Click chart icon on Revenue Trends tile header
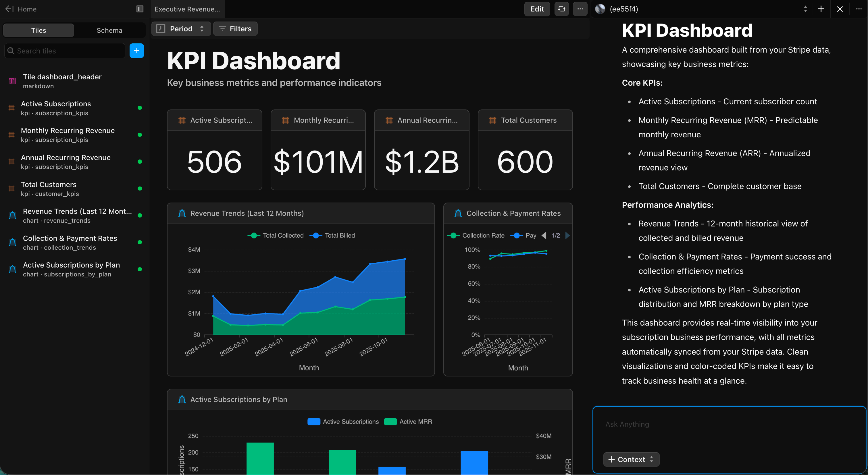868x475 pixels. tap(182, 213)
